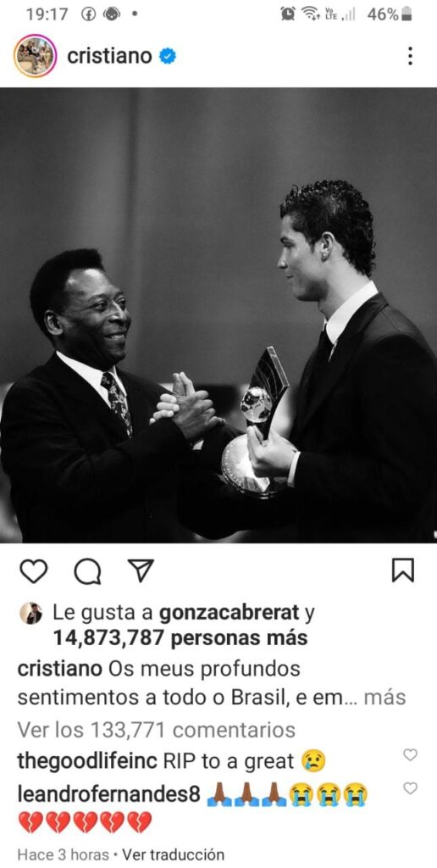Tap the blue verified badge
The image size is (437, 868).
[168, 57]
